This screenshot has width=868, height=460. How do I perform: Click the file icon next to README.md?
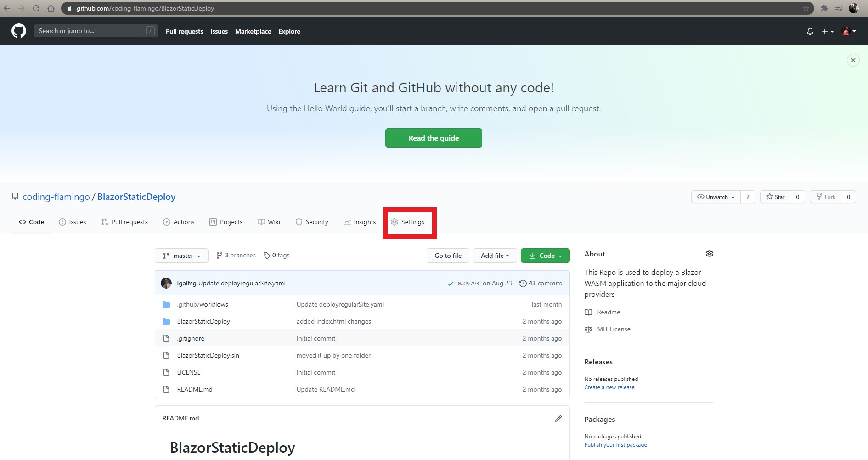[x=166, y=389]
